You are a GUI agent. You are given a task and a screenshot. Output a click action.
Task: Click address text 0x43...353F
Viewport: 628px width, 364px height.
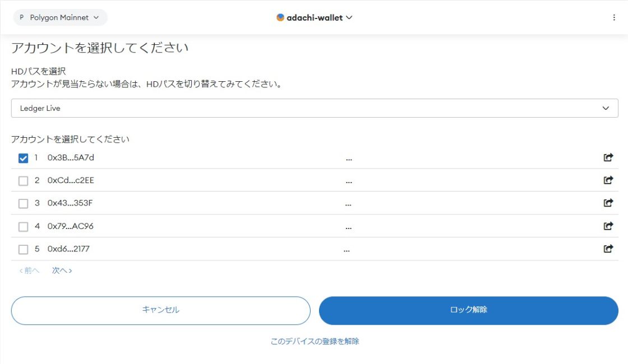(70, 203)
